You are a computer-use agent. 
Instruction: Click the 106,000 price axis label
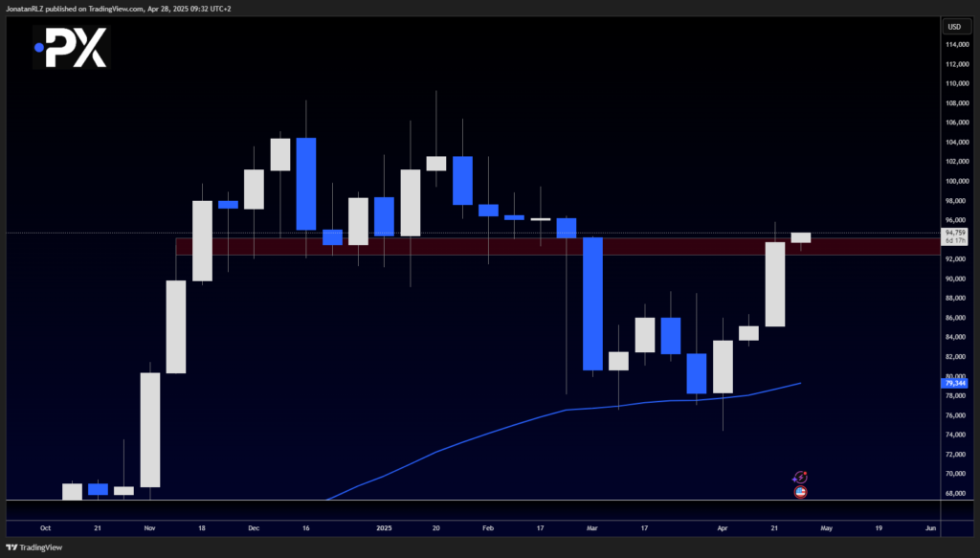pyautogui.click(x=957, y=123)
